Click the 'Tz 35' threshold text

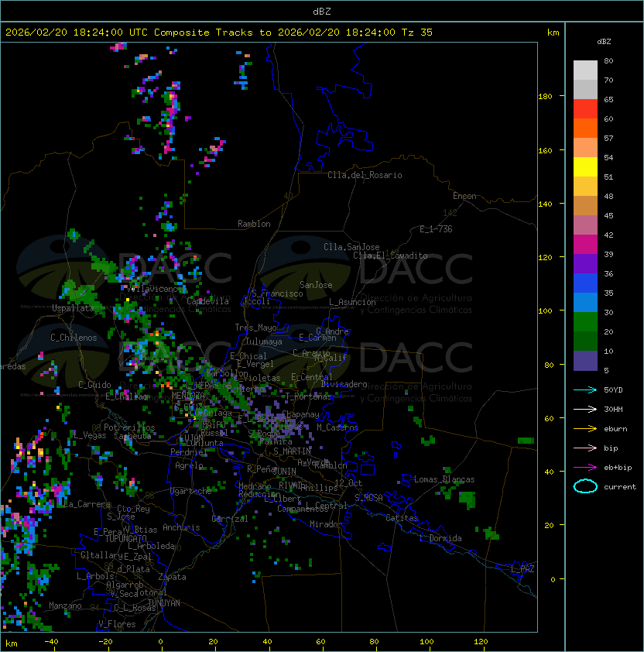(x=417, y=33)
